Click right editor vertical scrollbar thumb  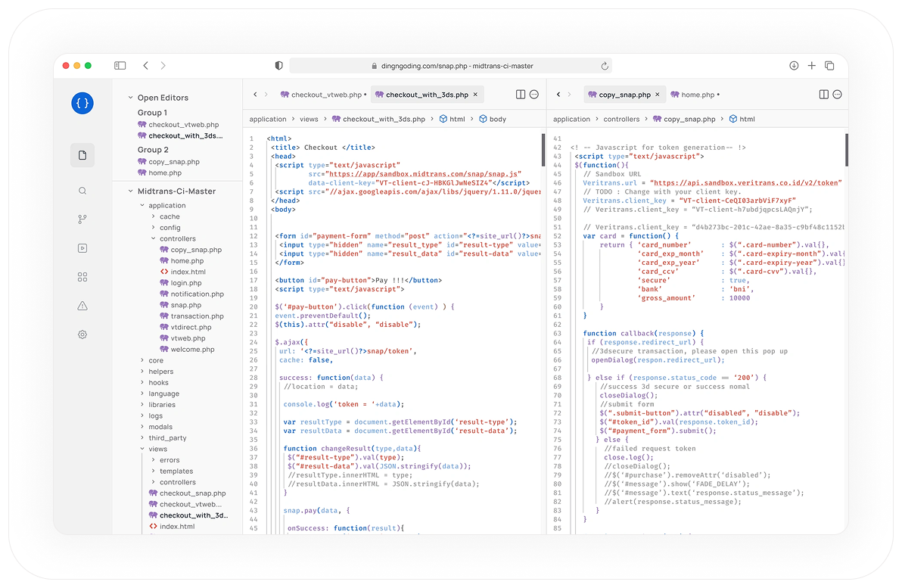pyautogui.click(x=846, y=150)
